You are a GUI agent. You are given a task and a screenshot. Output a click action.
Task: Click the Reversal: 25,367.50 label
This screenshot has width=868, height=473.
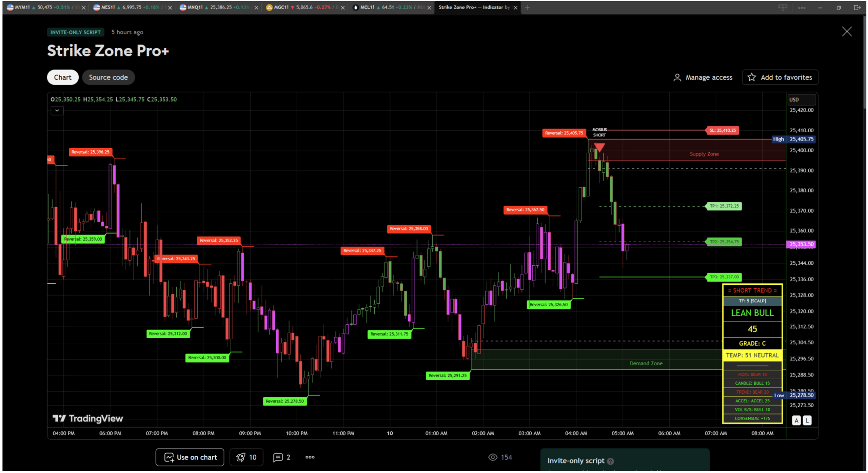pyautogui.click(x=525, y=210)
